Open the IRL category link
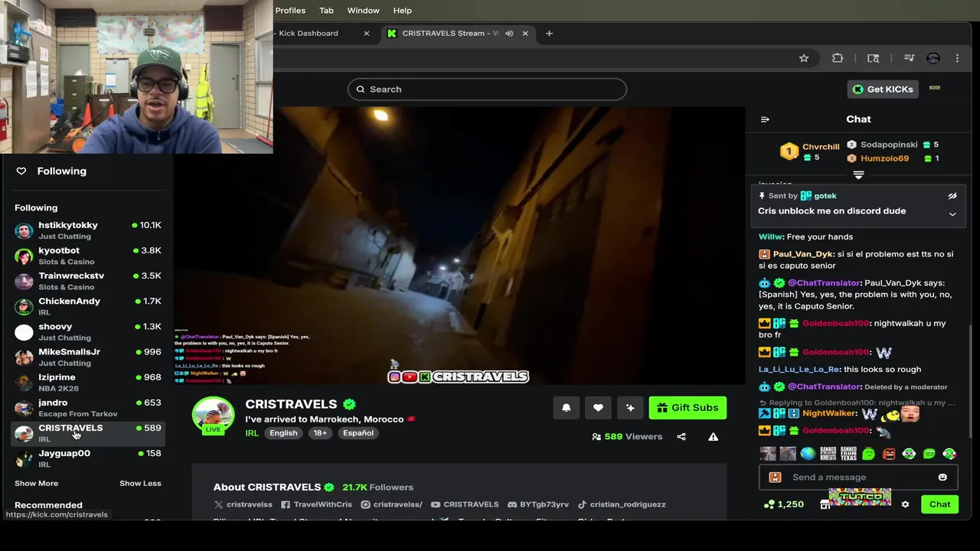This screenshot has height=551, width=980. click(x=252, y=433)
